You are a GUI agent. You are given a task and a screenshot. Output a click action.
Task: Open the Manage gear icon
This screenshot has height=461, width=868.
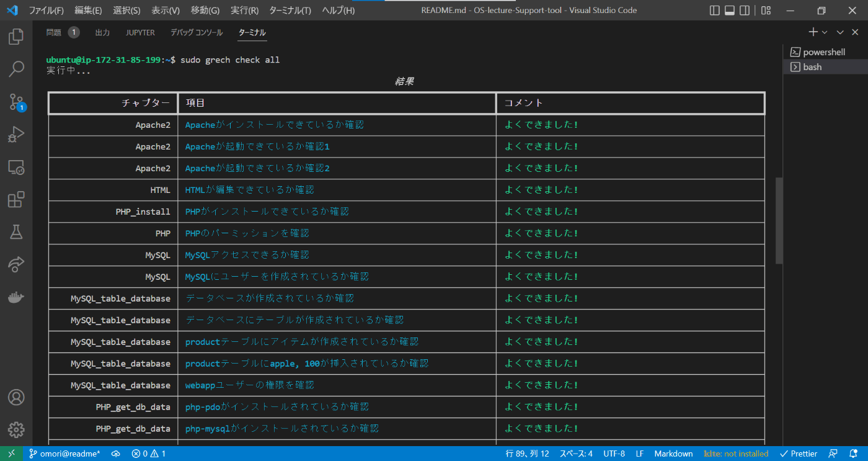(x=16, y=429)
